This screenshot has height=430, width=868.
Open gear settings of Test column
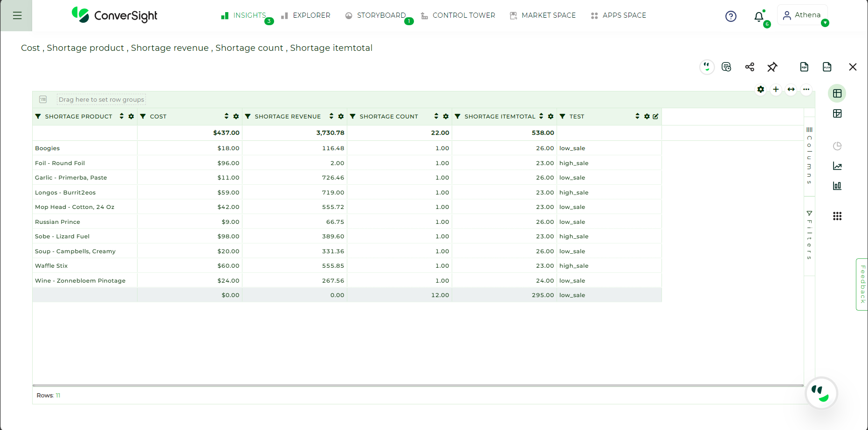click(647, 117)
